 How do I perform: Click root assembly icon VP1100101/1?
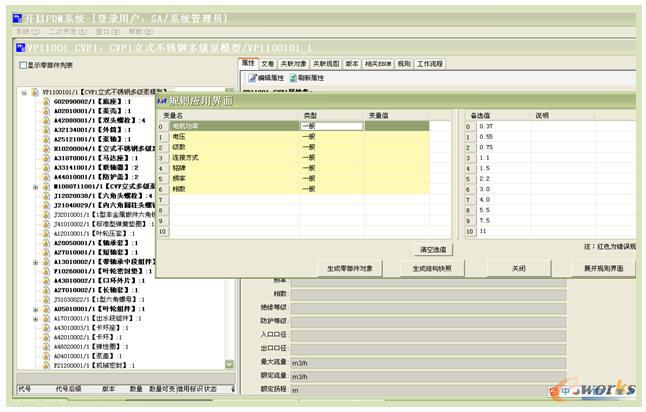coord(33,91)
